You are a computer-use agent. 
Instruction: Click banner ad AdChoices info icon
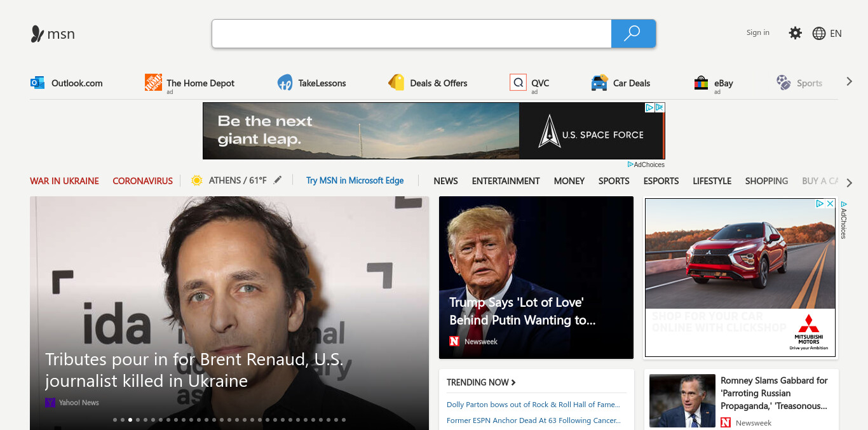649,108
